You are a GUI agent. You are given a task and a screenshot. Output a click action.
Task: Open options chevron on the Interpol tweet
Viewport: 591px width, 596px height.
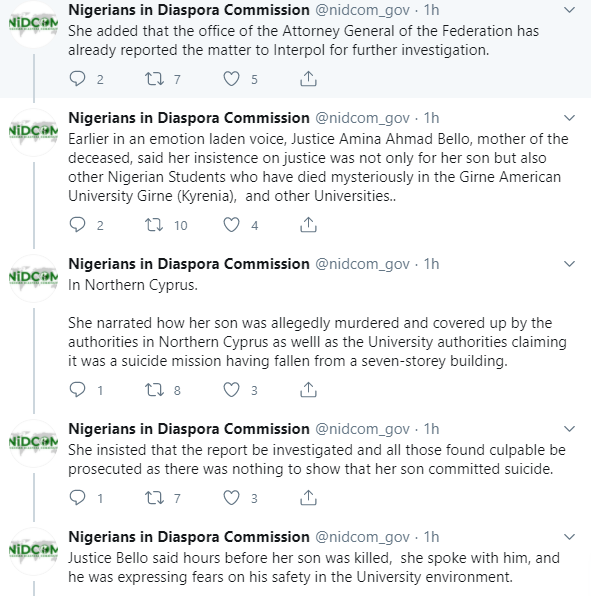point(569,10)
